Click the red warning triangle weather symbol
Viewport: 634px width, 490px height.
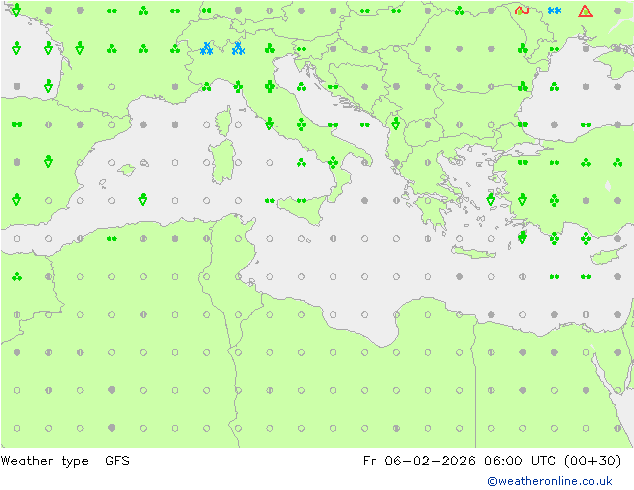coord(585,11)
